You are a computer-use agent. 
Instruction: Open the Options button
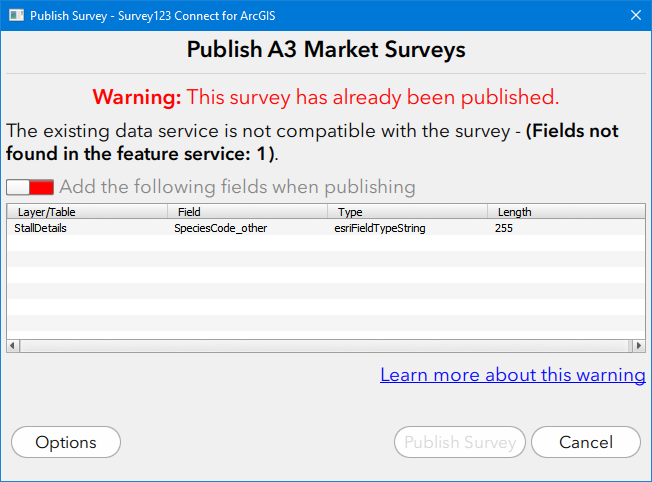click(x=66, y=442)
